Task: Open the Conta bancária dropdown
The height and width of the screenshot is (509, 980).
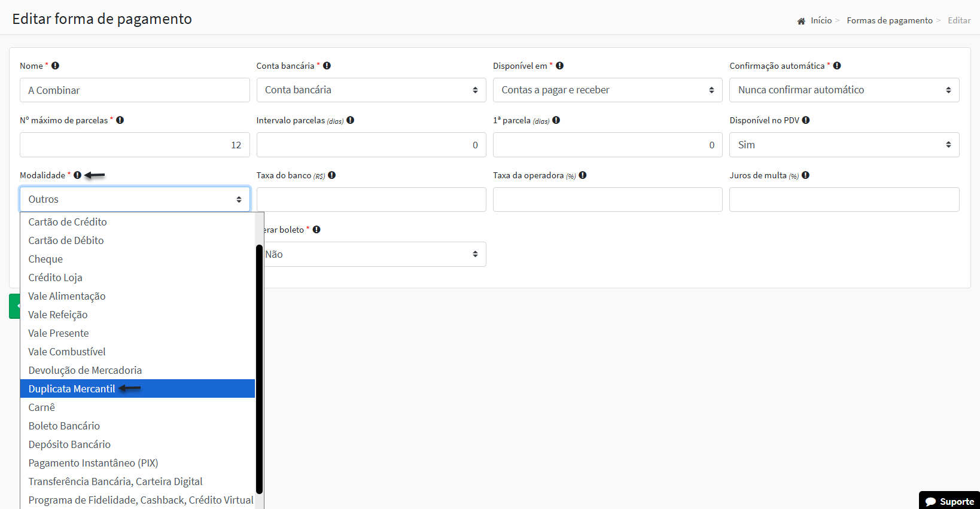Action: (371, 90)
